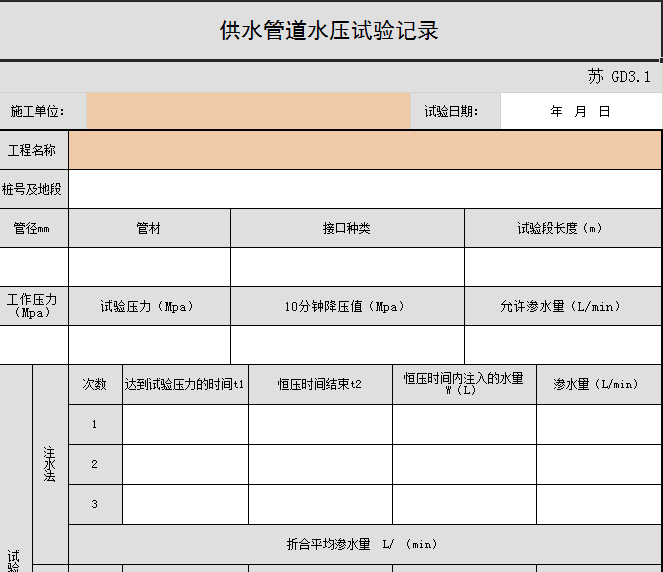The height and width of the screenshot is (572, 663).
Task: Select the 管径mm header cell
Action: point(34,228)
